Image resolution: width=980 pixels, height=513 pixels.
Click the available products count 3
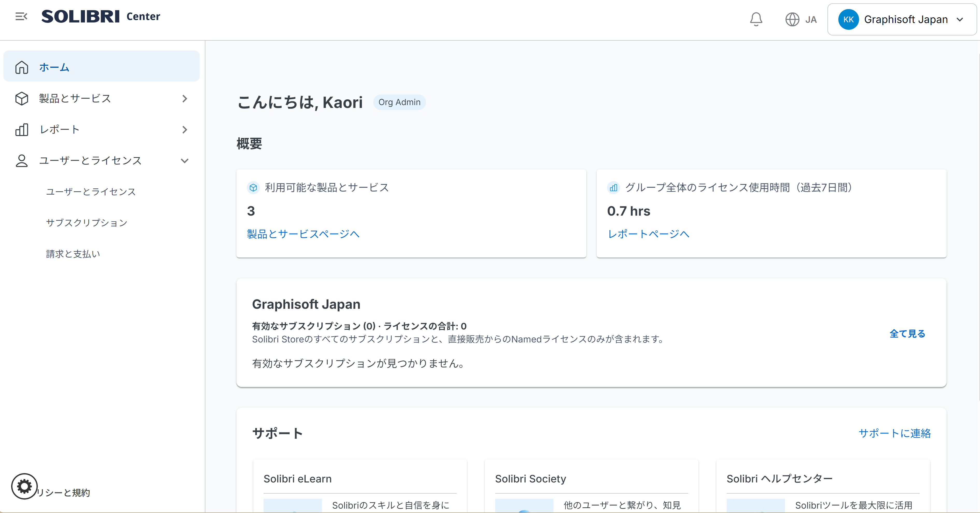[x=251, y=211]
